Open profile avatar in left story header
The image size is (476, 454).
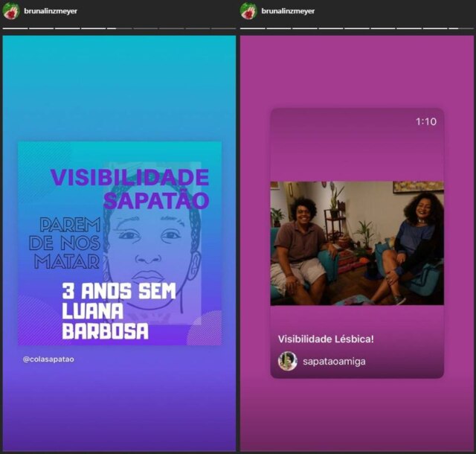pos(11,11)
